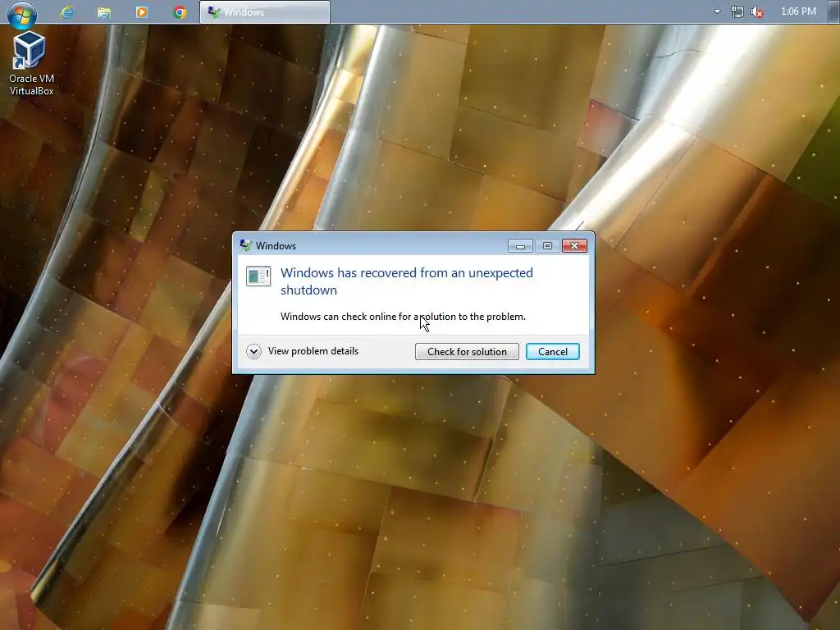Image resolution: width=840 pixels, height=630 pixels.
Task: Launch Internet Explorer from the taskbar
Action: tap(66, 12)
